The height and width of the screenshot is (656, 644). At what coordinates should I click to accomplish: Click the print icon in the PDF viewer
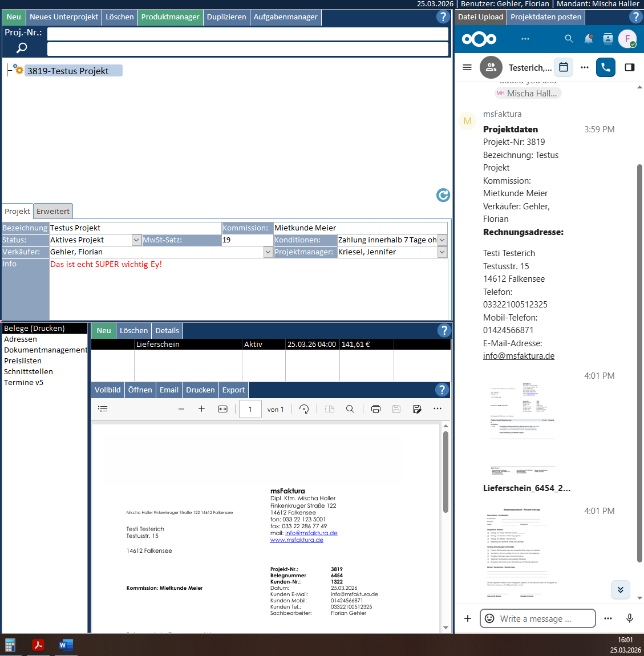tap(375, 409)
